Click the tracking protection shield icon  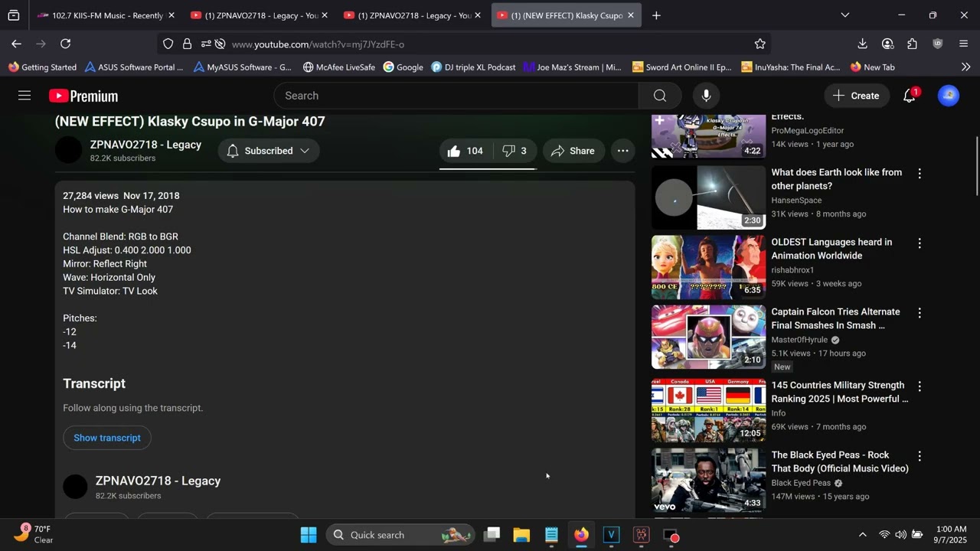(168, 44)
